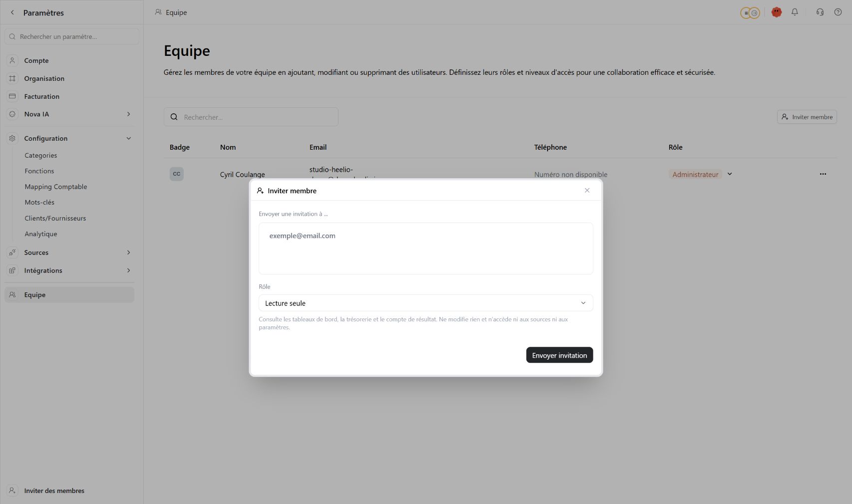Click the headset support icon
Viewport: 852px width, 504px height.
coord(820,12)
